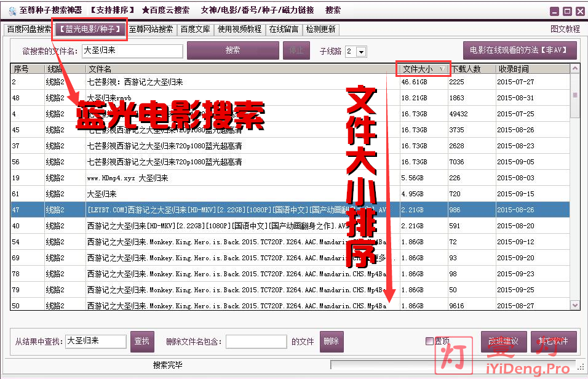The width and height of the screenshot is (588, 379).
Task: Select row 大圣归来rmvb
Action: click(x=290, y=98)
